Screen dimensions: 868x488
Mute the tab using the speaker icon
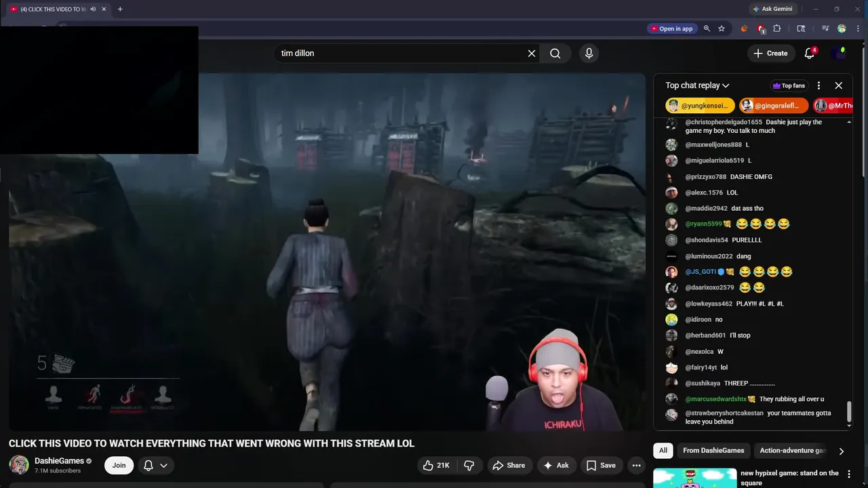pos(93,9)
